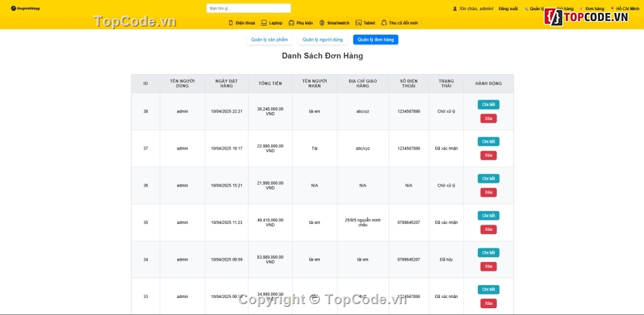Delete order 36
This screenshot has height=315, width=644.
tap(488, 192)
